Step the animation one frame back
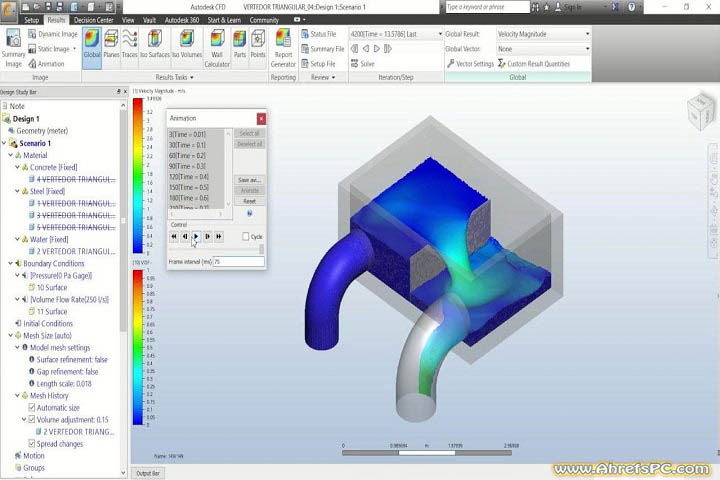 click(185, 236)
